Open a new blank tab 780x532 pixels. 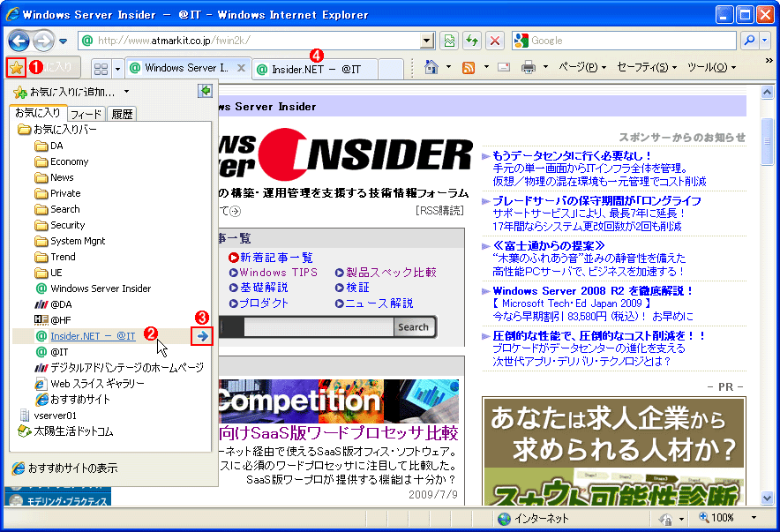pyautogui.click(x=391, y=69)
